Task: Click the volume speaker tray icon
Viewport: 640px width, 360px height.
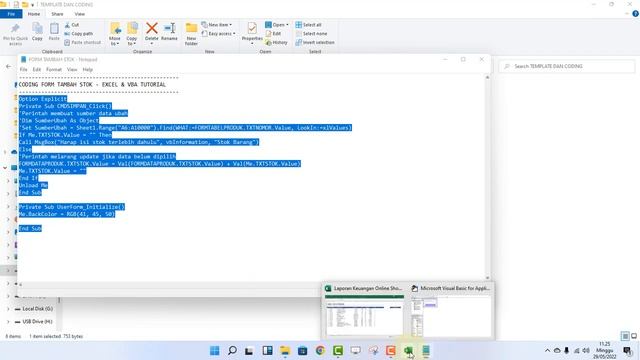Action: pyautogui.click(x=586, y=351)
